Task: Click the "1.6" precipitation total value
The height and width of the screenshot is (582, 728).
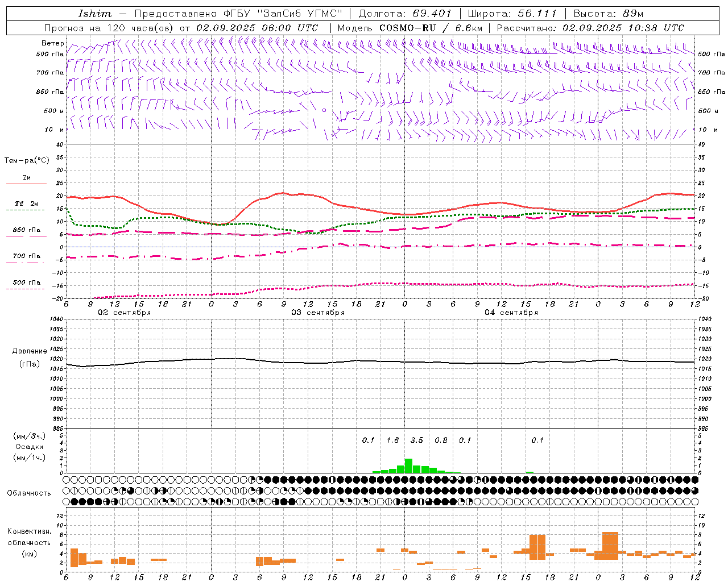Action: click(x=392, y=440)
